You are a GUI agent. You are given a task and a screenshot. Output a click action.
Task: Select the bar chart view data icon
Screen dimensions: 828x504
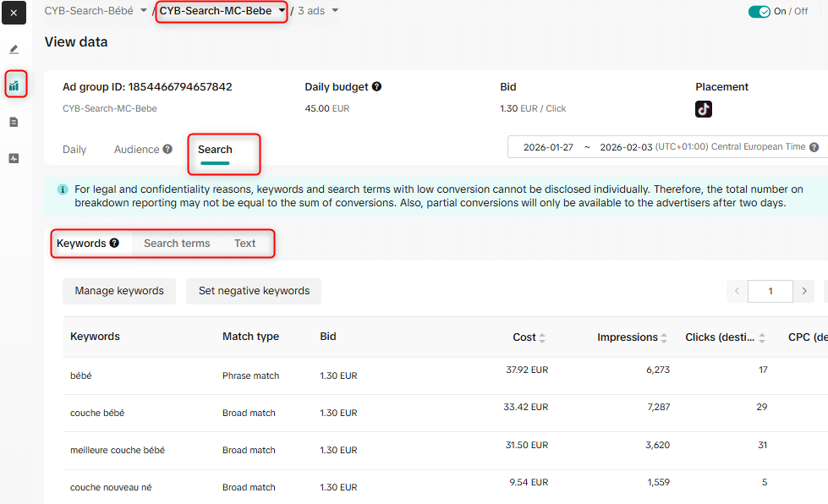(x=14, y=85)
